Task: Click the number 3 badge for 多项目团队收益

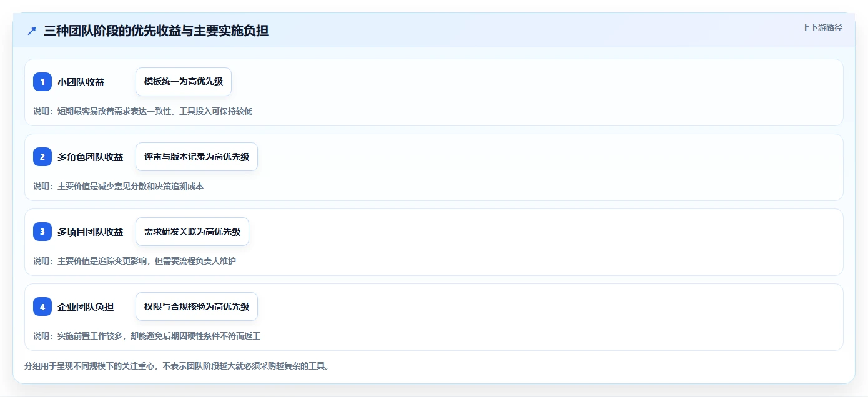Action: [x=42, y=232]
